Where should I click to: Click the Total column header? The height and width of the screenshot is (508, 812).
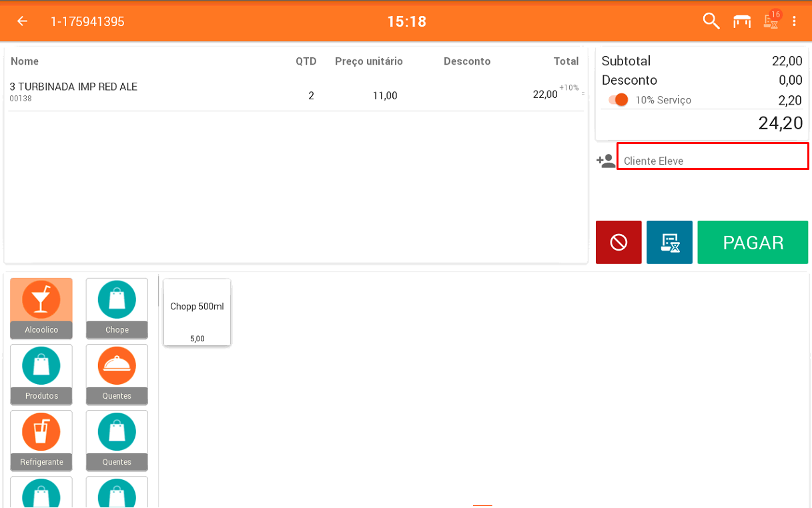tap(566, 61)
